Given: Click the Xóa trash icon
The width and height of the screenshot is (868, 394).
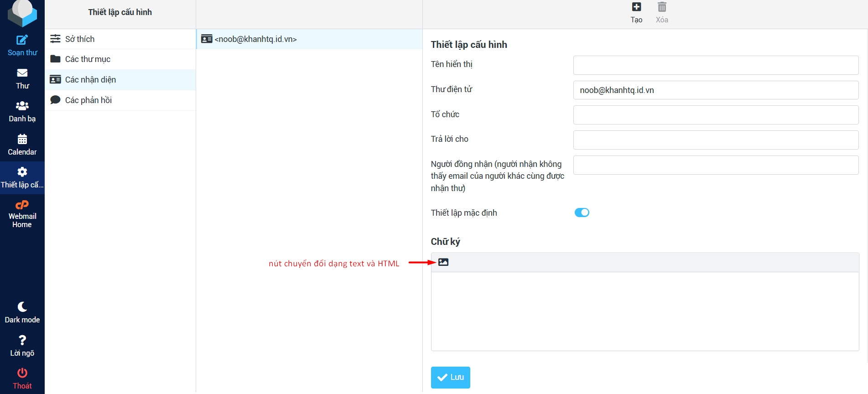Looking at the screenshot, I should (x=662, y=7).
